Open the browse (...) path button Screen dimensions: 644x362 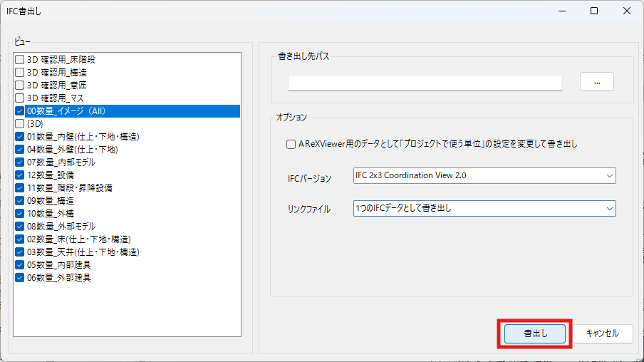tap(596, 82)
